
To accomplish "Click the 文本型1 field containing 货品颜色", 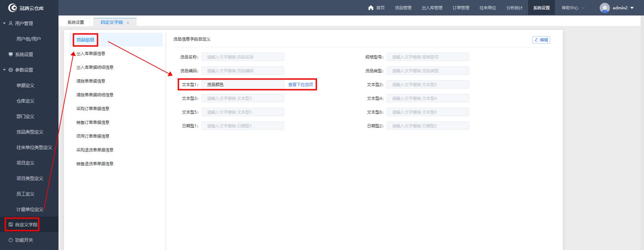I will [x=243, y=85].
